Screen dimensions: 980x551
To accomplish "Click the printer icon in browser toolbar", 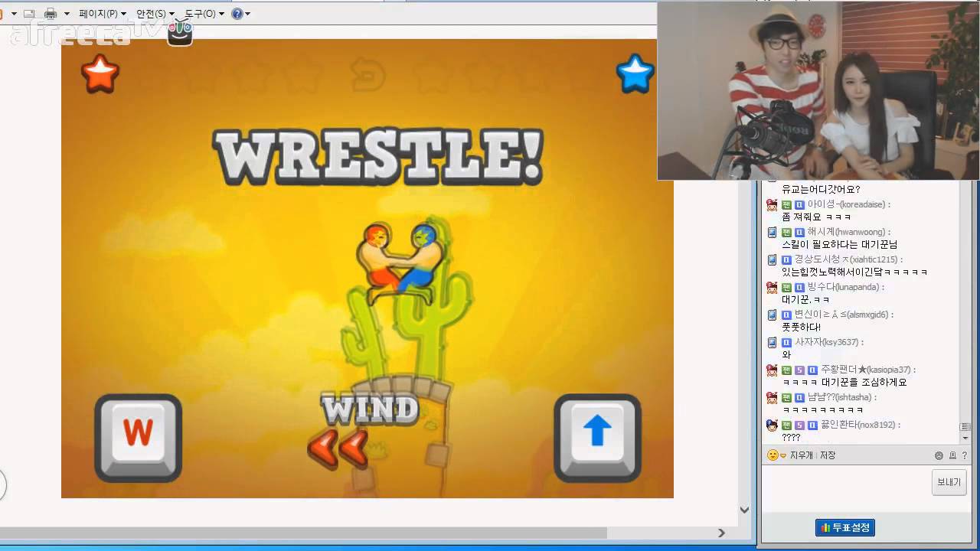I will 51,14.
